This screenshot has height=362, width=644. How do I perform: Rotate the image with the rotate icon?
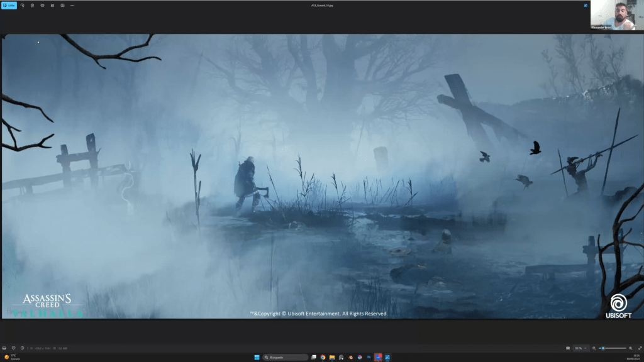click(x=23, y=5)
